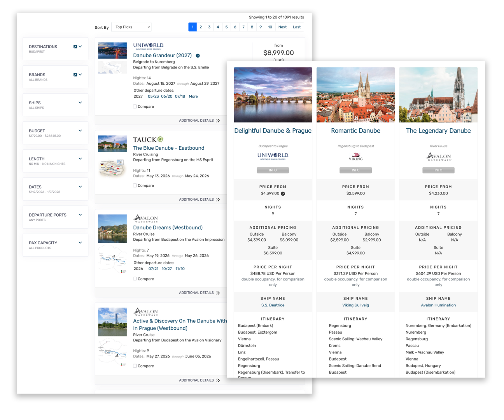Click the Avalon Waterways logo in the Legendary Danube column
The height and width of the screenshot is (420, 504).
[438, 157]
